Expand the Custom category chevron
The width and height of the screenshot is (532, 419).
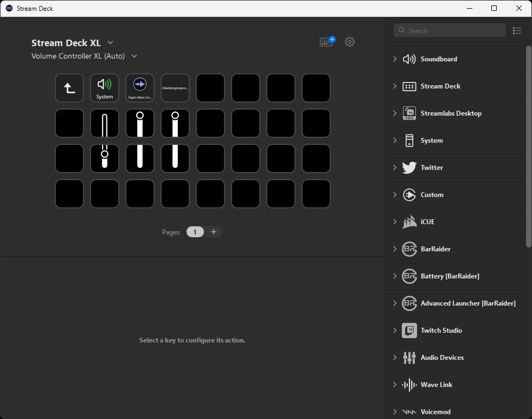point(395,194)
